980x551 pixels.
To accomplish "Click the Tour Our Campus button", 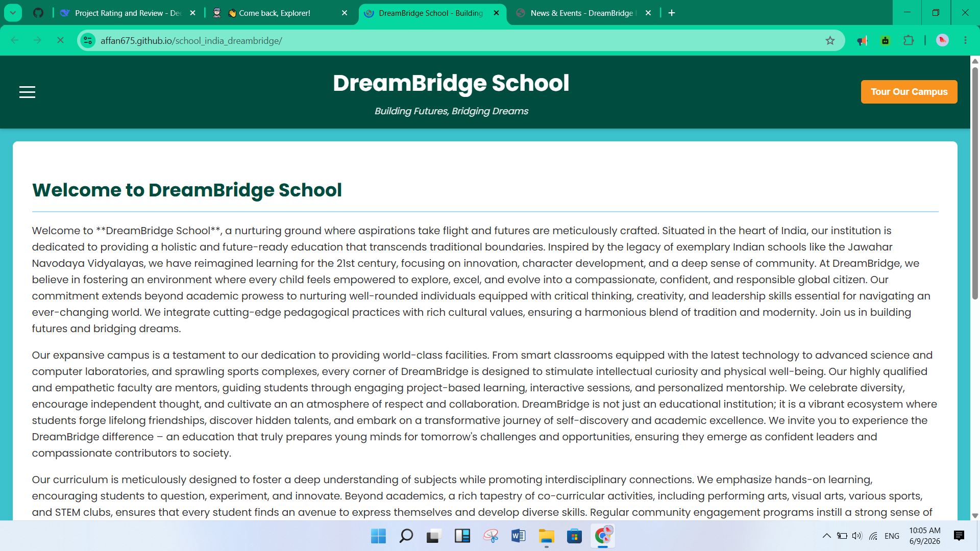I will click(909, 92).
